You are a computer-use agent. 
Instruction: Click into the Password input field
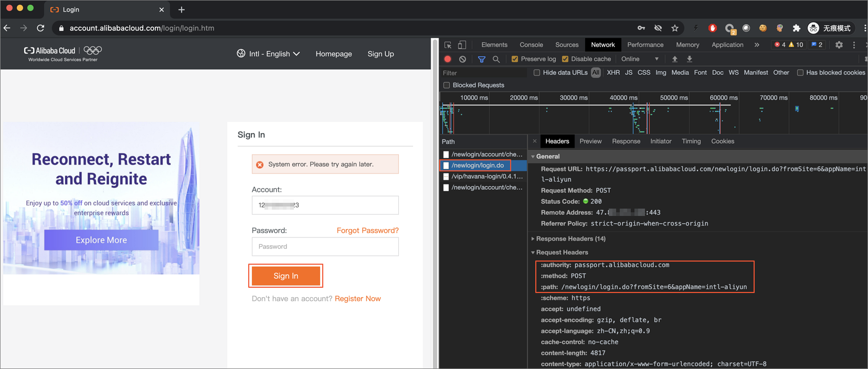coord(325,247)
